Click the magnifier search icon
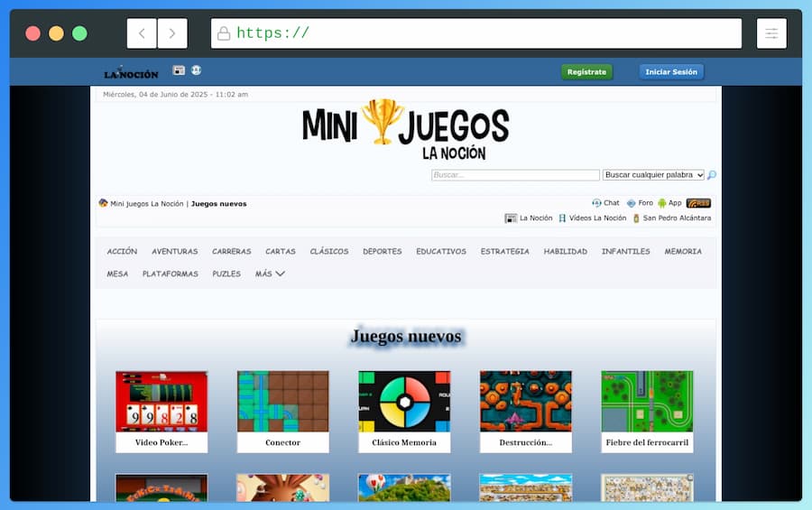Viewport: 812px width, 510px height. (712, 175)
